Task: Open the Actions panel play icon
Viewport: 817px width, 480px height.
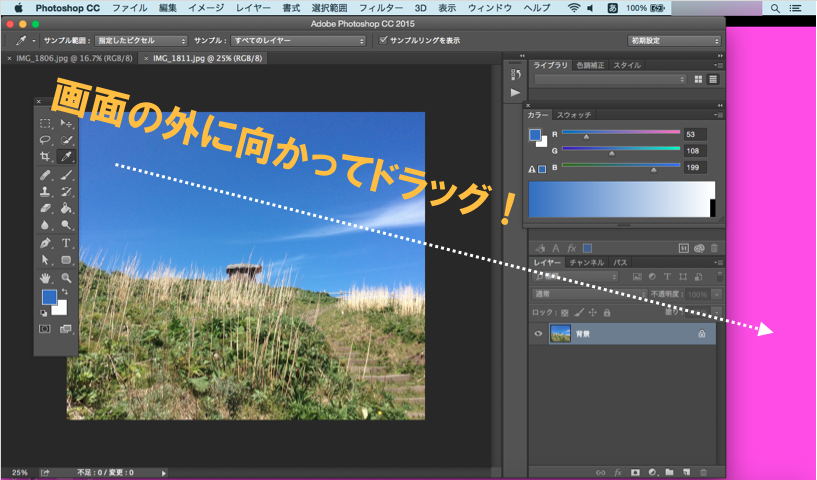Action: tap(515, 93)
